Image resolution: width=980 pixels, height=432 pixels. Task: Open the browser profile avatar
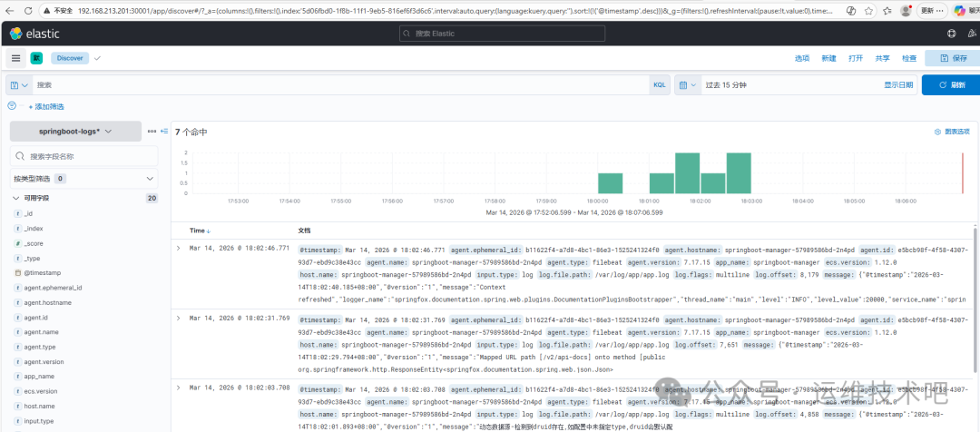click(x=906, y=11)
